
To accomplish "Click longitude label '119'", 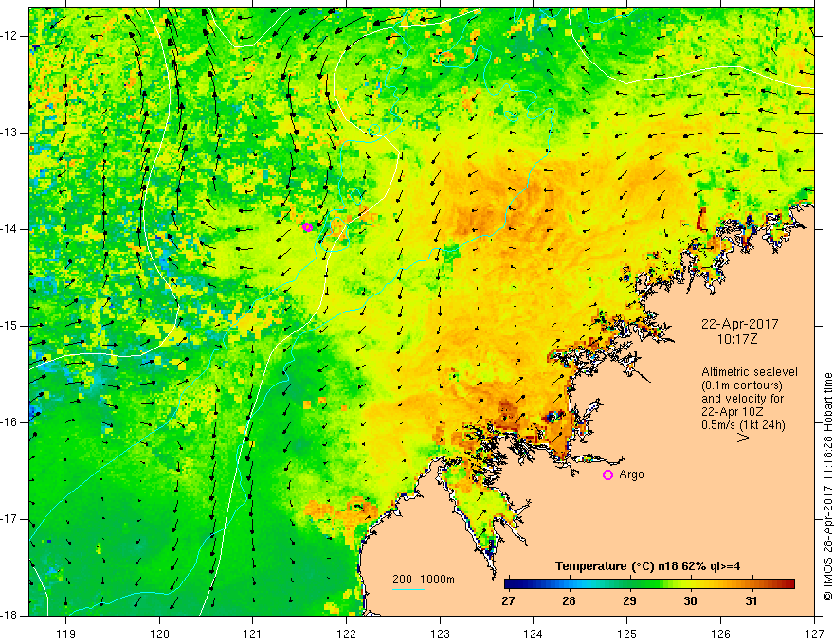I will 66,634.
